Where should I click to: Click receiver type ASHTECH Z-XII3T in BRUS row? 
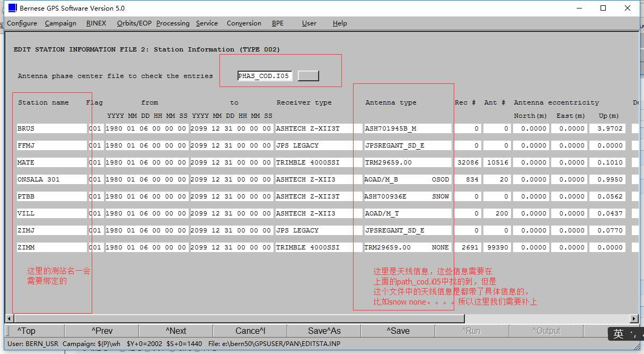(x=319, y=128)
